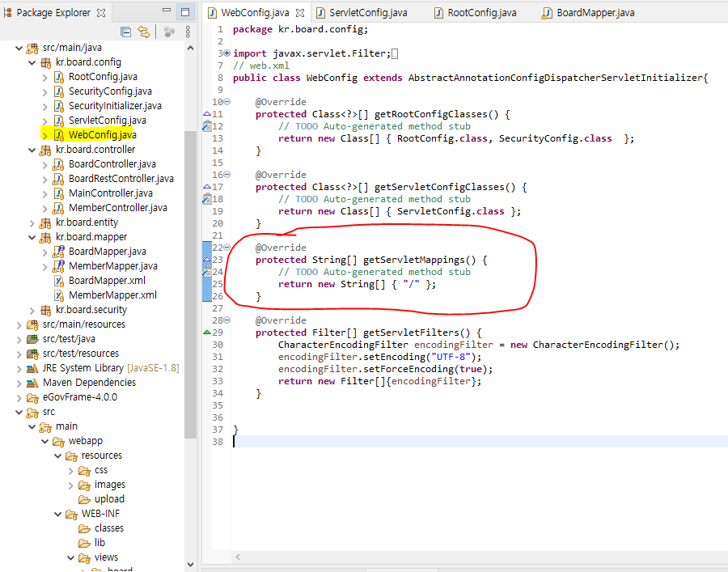Screen dimensions: 728x572
Task: Switch to the RootConfig.java editor tab
Action: 476,13
